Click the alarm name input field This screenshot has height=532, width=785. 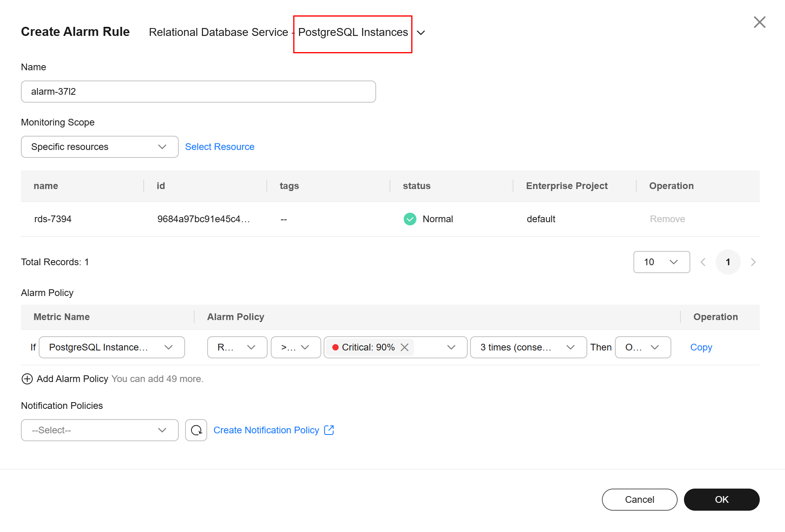click(x=199, y=92)
